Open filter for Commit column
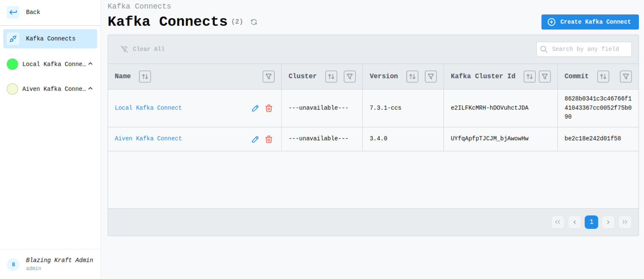The image size is (644, 279). coord(626,77)
